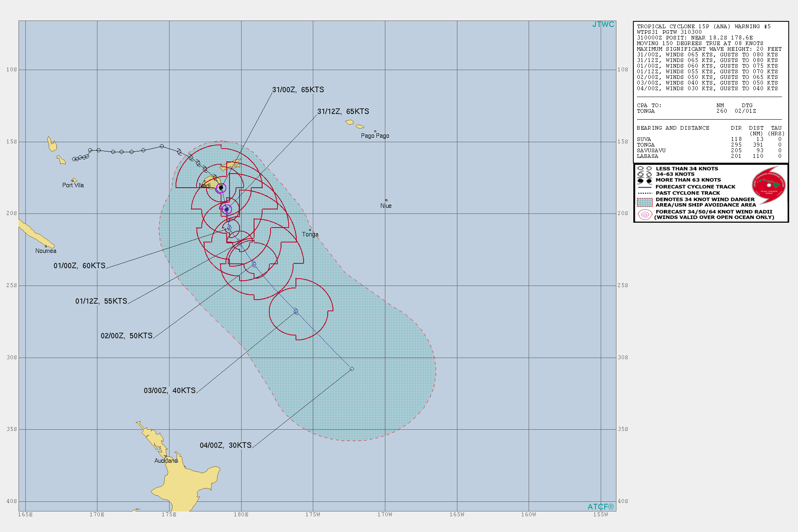Click the Auckland place label
798x532 pixels.
pos(166,461)
